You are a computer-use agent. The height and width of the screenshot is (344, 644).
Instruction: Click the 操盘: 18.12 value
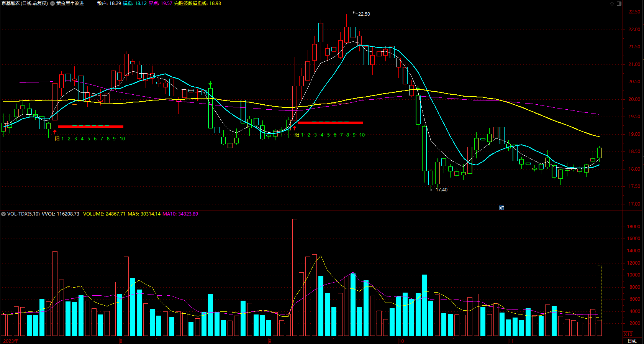135,3
